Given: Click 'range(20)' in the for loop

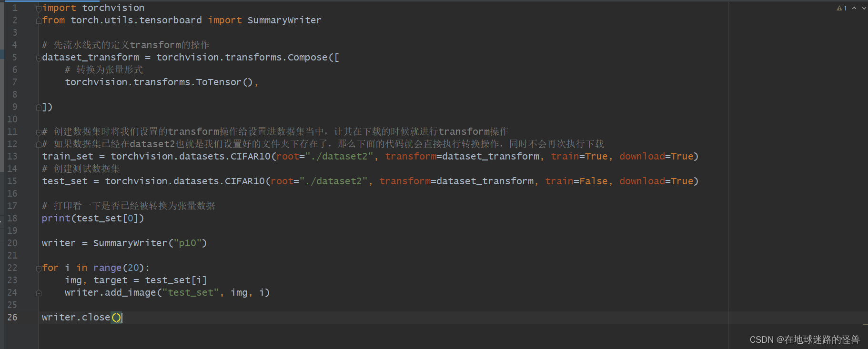Looking at the screenshot, I should tap(119, 268).
